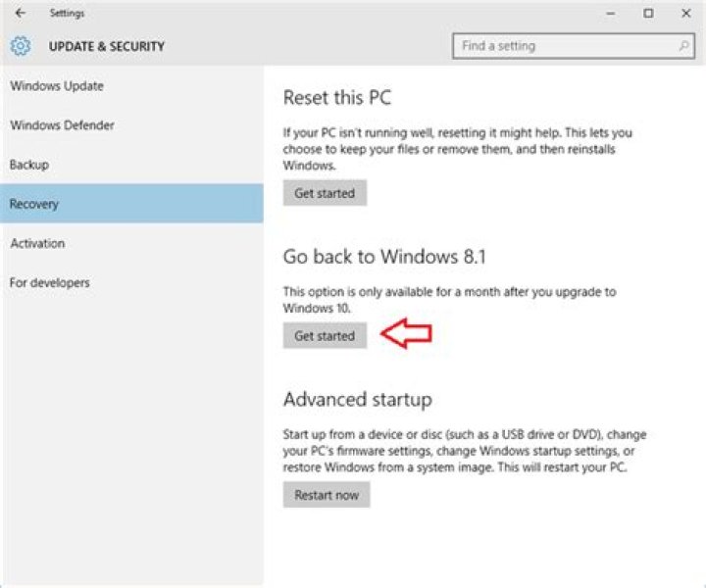Click Get started under Go back to Windows 8.1
Viewport: 706px width, 588px height.
point(325,335)
